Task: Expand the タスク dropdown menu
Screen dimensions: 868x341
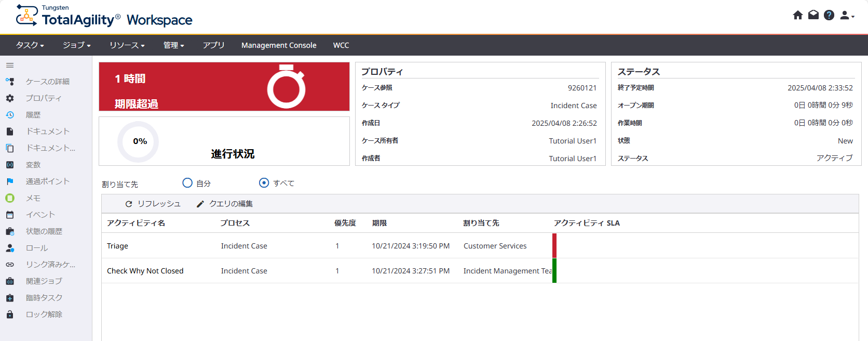Action: tap(30, 45)
